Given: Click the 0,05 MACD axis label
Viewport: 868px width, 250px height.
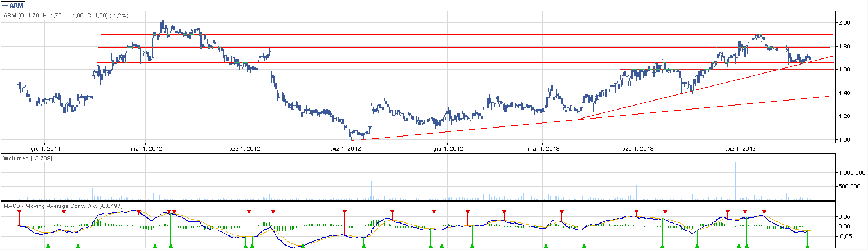Looking at the screenshot, I should point(845,216).
